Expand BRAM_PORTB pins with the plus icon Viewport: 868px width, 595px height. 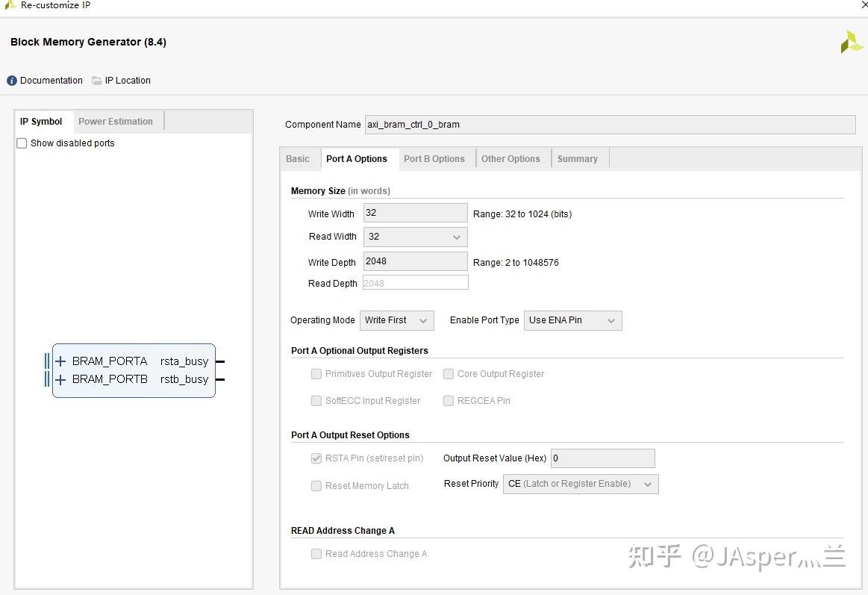(60, 379)
